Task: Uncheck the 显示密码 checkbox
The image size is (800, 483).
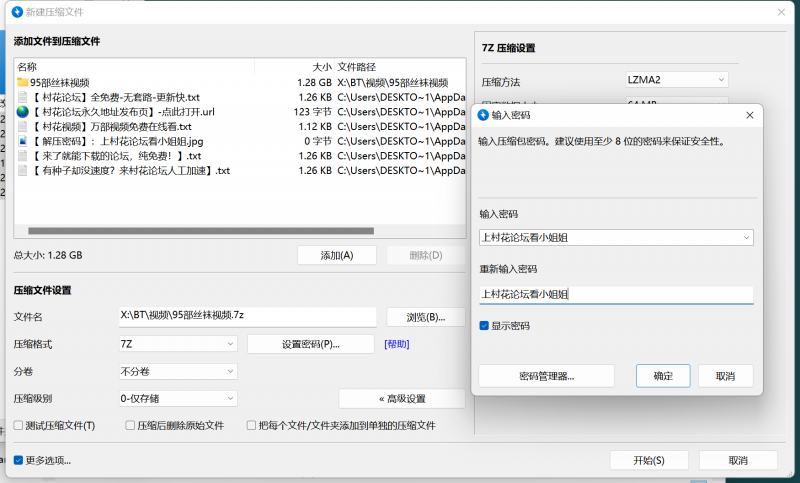Action: pyautogui.click(x=485, y=326)
